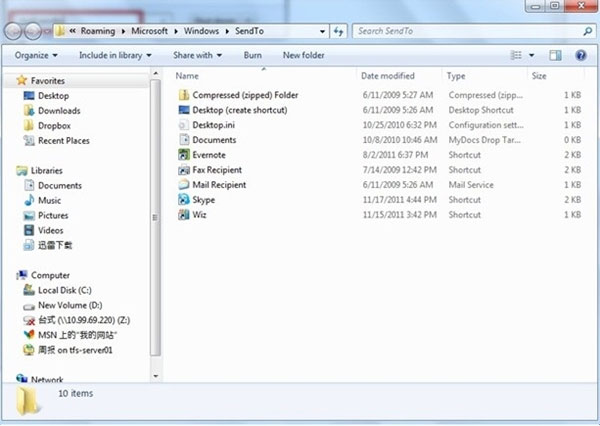Click the Pictures library icon
Screen dimensions: 600x426
click(29, 215)
